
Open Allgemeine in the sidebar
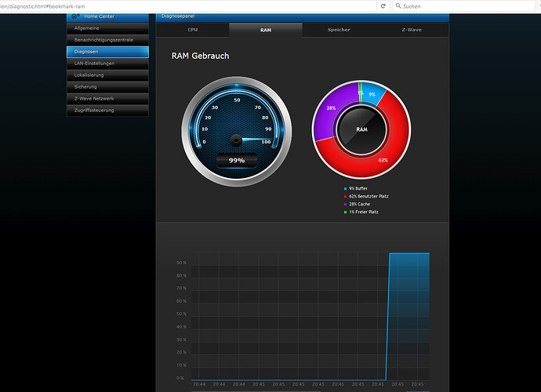[107, 27]
